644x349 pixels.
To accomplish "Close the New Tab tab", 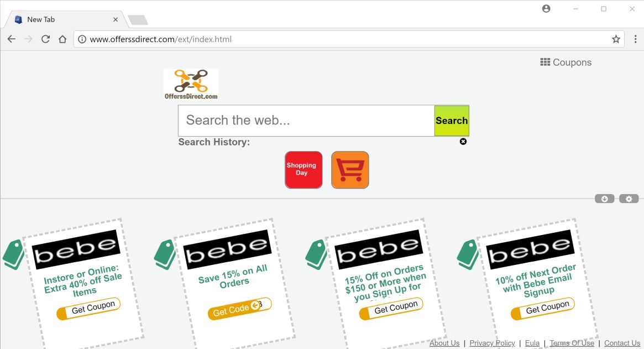I will coord(116,19).
